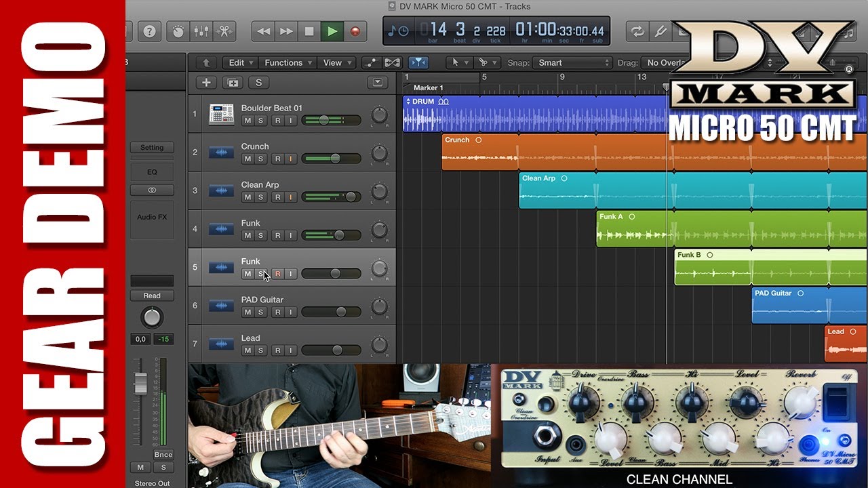Image resolution: width=868 pixels, height=488 pixels.
Task: Click the Fast Forward transport button
Action: (286, 31)
